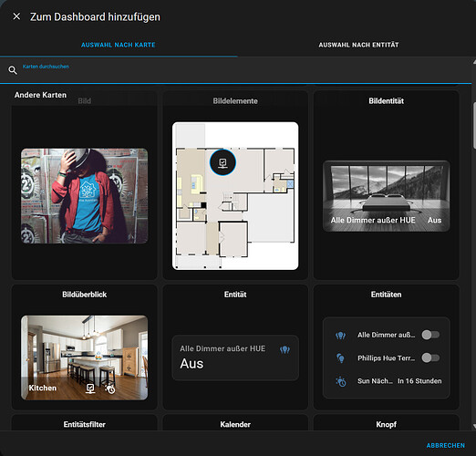The image size is (476, 456).
Task: Click the Bildentität card title
Action: 387,101
